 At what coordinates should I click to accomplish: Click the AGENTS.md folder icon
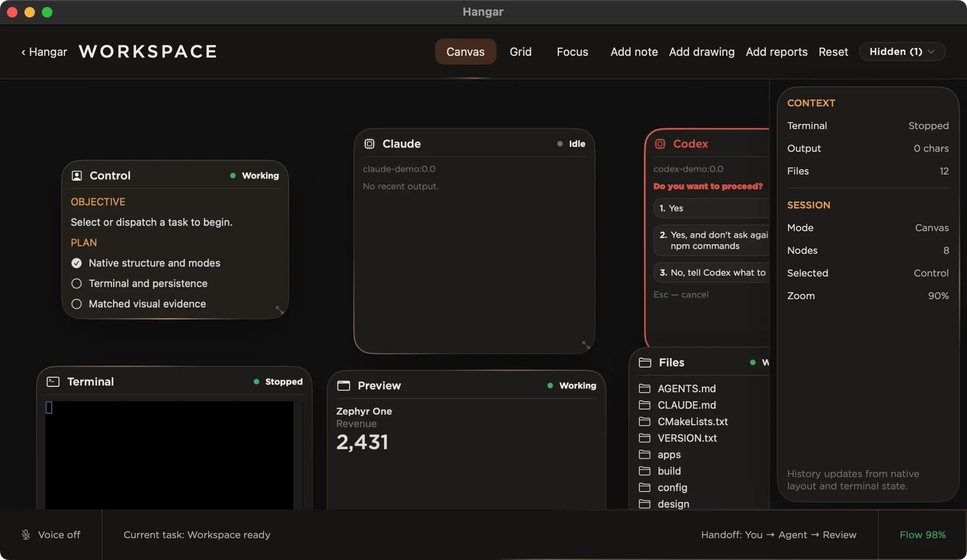(645, 388)
